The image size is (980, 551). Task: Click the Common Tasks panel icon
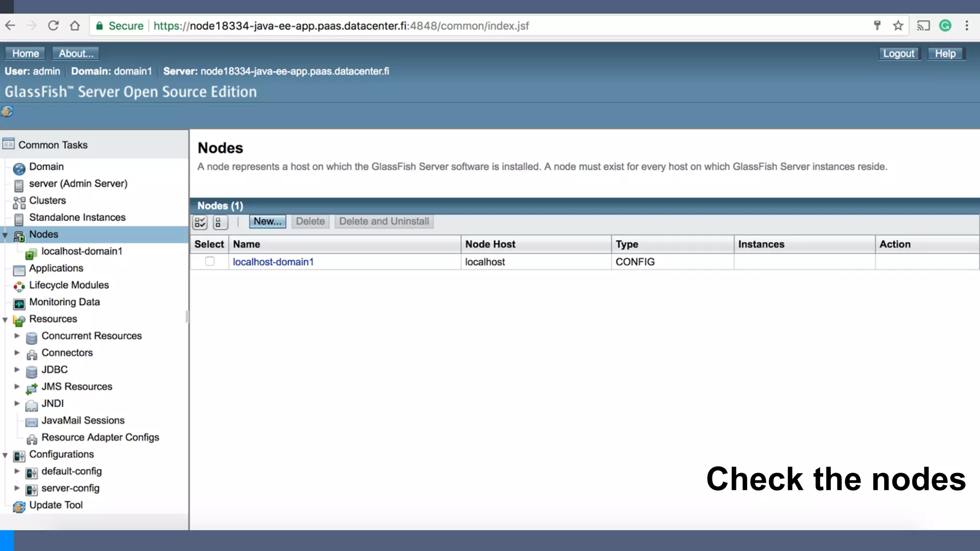9,144
